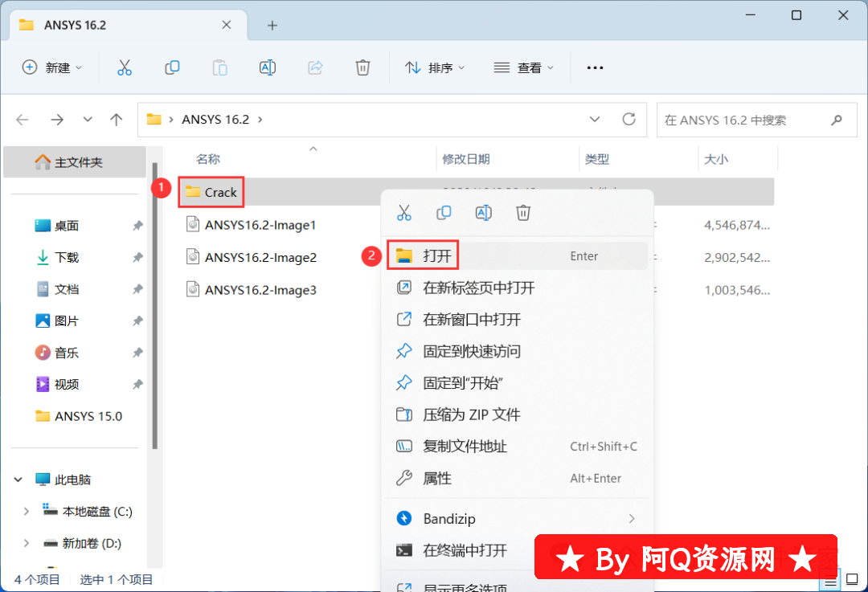Expand the address bar history dropdown
This screenshot has height=592, width=868.
point(595,120)
